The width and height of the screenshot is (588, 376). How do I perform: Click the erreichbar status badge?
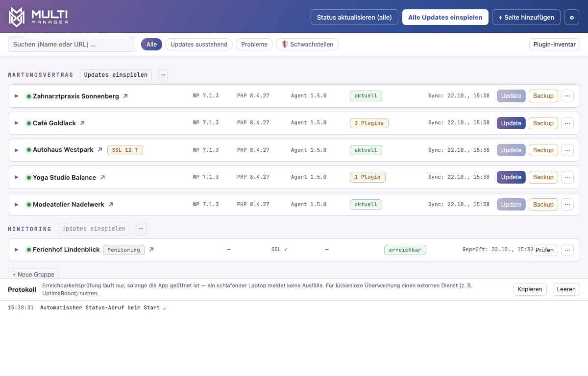(x=405, y=250)
